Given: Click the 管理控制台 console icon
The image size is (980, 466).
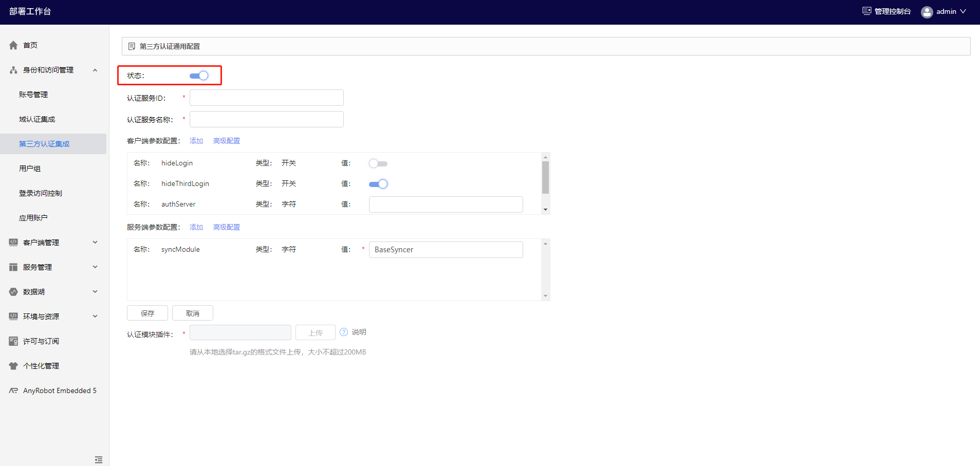Looking at the screenshot, I should click(x=866, y=11).
